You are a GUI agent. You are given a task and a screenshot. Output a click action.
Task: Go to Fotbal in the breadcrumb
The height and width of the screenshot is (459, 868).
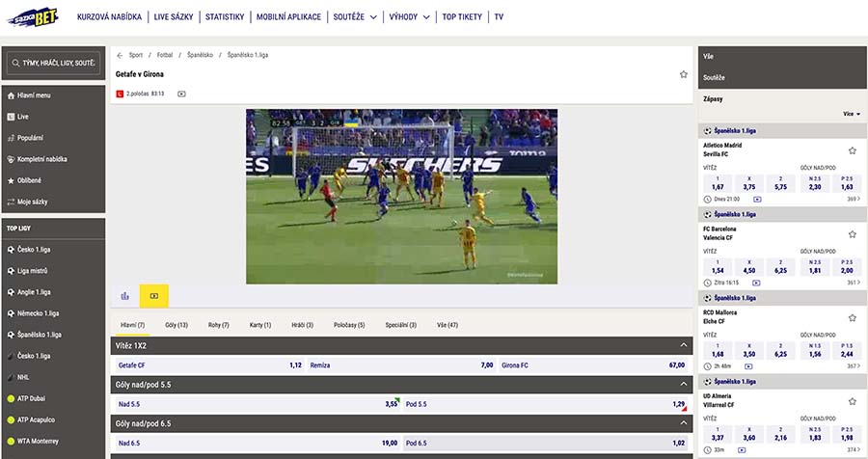click(165, 55)
